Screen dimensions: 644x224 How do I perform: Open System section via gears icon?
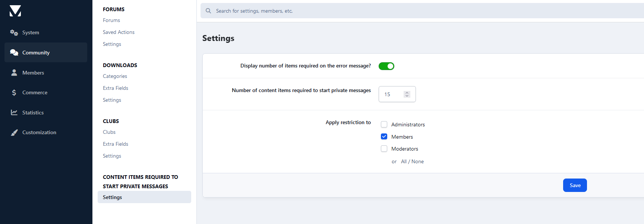point(14,33)
